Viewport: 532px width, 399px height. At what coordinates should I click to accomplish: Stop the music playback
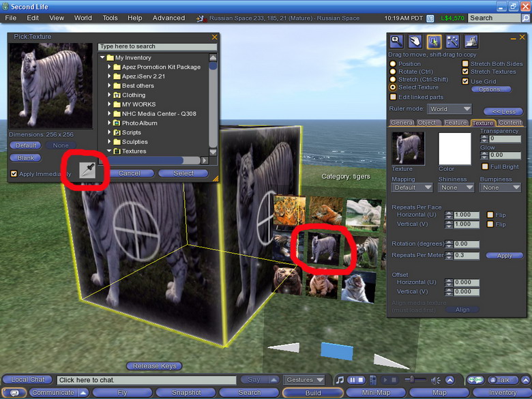point(361,380)
